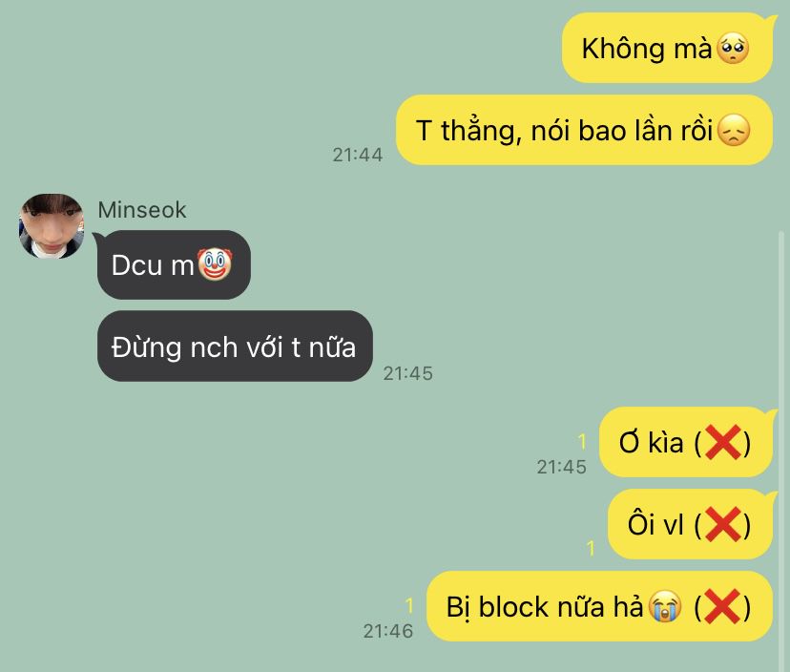Image resolution: width=790 pixels, height=672 pixels.
Task: Tap the red X in the Ơ kìa message
Action: point(722,442)
